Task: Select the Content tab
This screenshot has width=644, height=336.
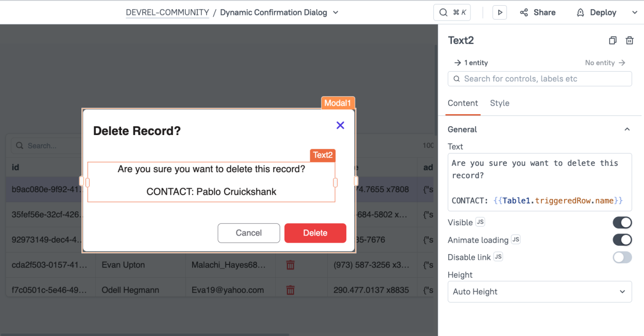Action: (463, 103)
